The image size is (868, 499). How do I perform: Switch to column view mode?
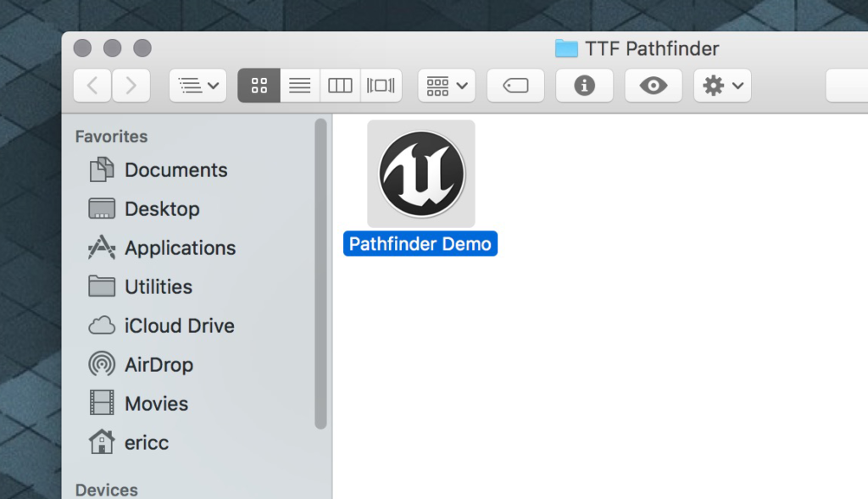click(340, 85)
